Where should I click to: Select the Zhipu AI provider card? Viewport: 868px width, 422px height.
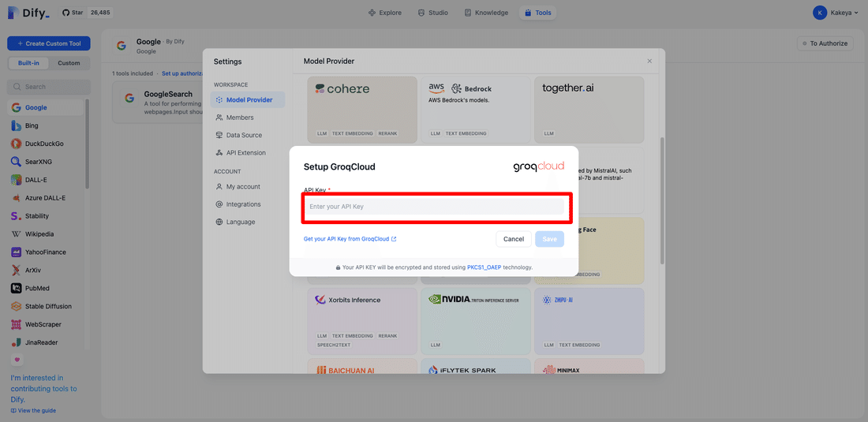coord(589,321)
